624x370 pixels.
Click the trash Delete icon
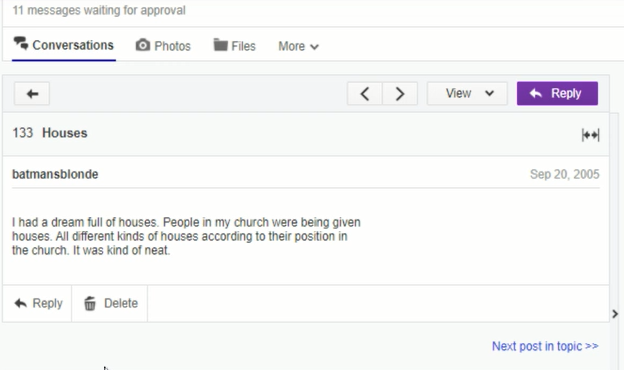90,304
